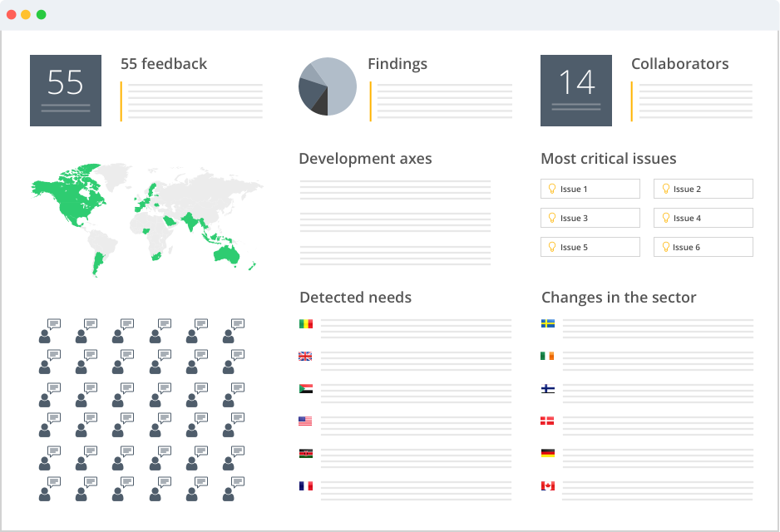Viewport: 780px width, 532px height.
Task: Select the France flag entry
Action: click(x=305, y=486)
